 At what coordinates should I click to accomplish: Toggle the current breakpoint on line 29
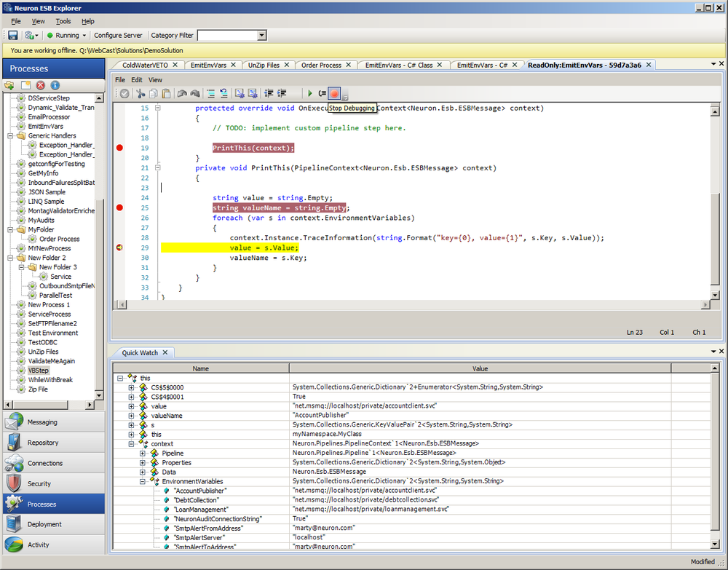(119, 248)
